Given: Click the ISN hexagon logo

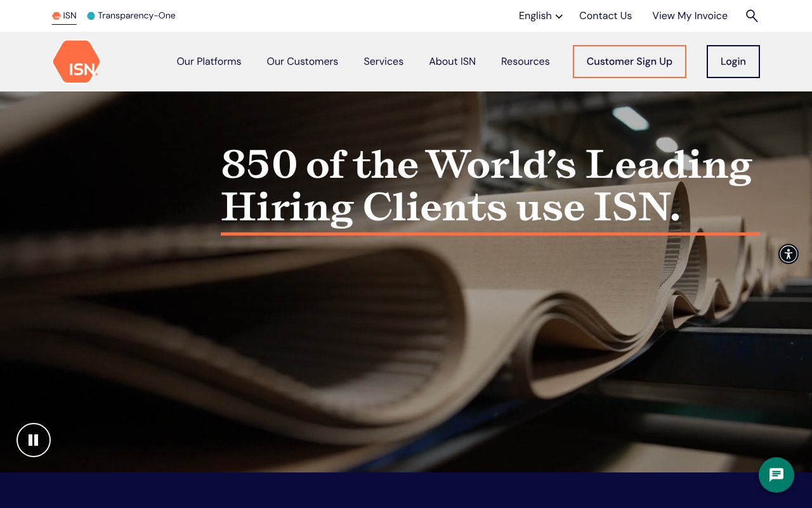Looking at the screenshot, I should click(x=76, y=61).
